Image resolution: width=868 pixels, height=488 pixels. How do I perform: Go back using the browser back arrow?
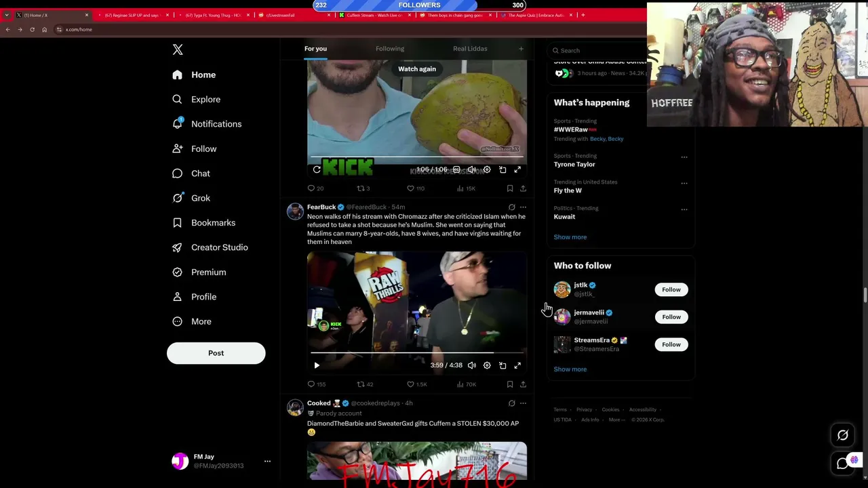(7, 30)
